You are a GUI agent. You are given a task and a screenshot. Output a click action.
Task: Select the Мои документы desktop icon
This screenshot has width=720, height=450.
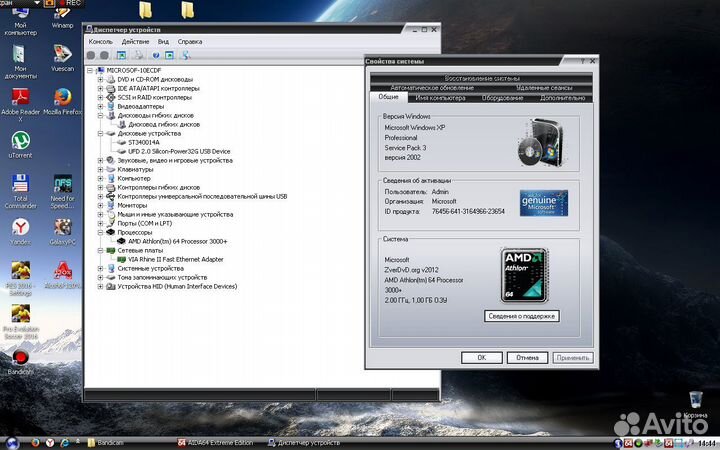point(21,62)
